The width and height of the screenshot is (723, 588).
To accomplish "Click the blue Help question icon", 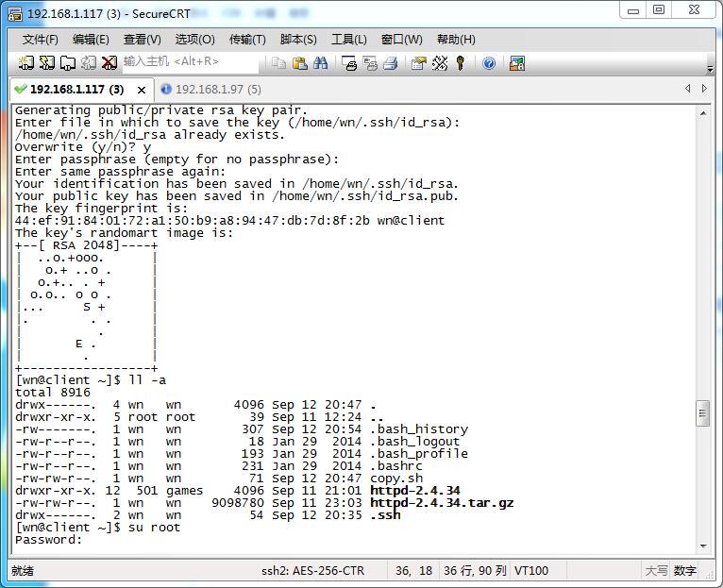I will [x=489, y=62].
